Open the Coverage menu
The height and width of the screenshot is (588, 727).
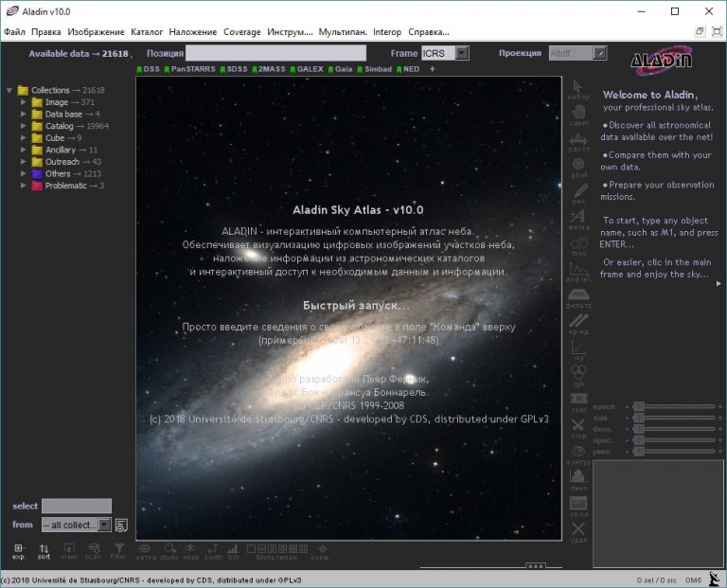(242, 32)
